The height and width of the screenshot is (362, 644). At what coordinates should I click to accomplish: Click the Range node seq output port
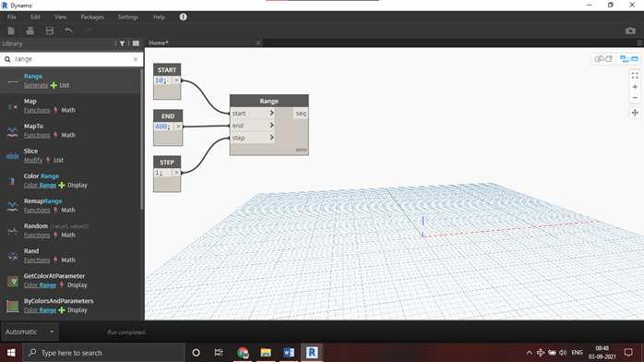[301, 114]
